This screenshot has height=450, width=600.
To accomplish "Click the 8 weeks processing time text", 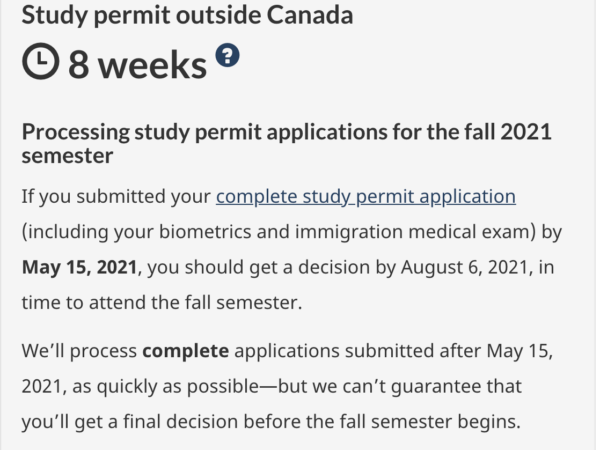I will (137, 65).
